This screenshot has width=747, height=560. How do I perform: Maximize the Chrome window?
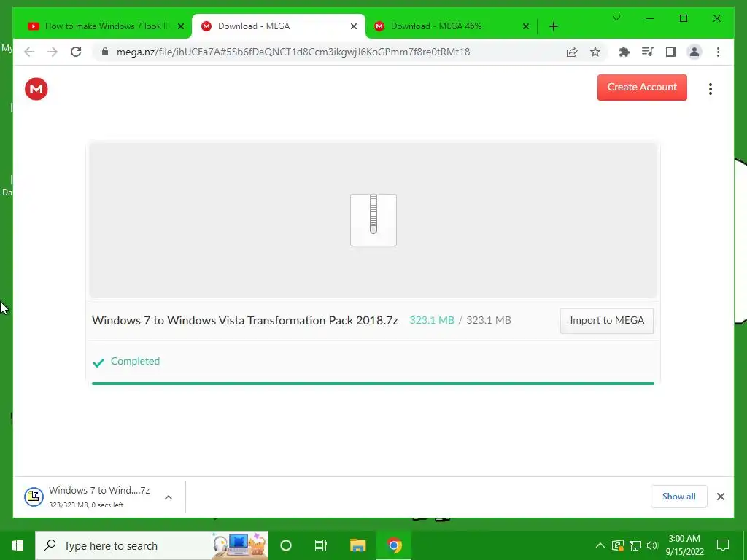click(683, 18)
